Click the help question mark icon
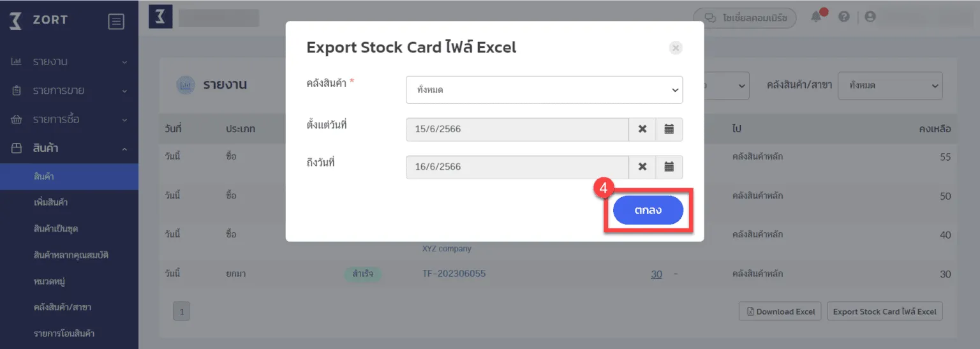This screenshot has width=980, height=349. point(843,17)
